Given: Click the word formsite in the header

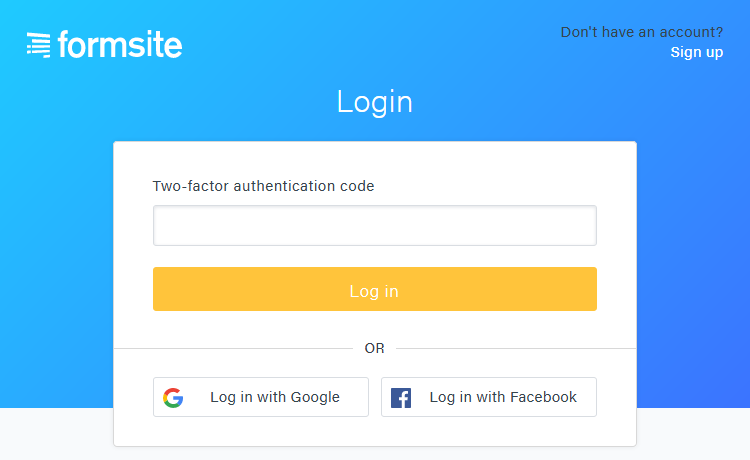Looking at the screenshot, I should click(x=120, y=44).
